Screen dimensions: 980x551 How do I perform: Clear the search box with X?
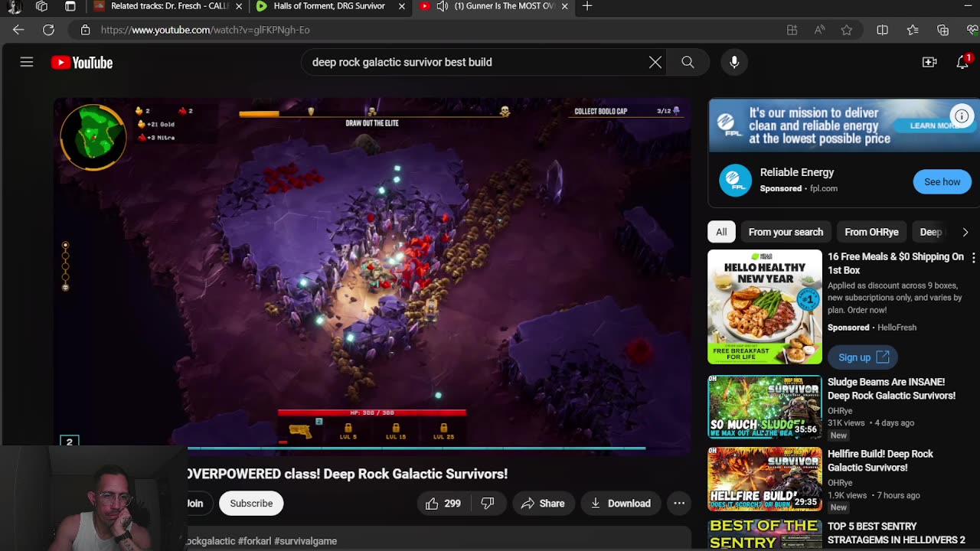click(x=655, y=62)
